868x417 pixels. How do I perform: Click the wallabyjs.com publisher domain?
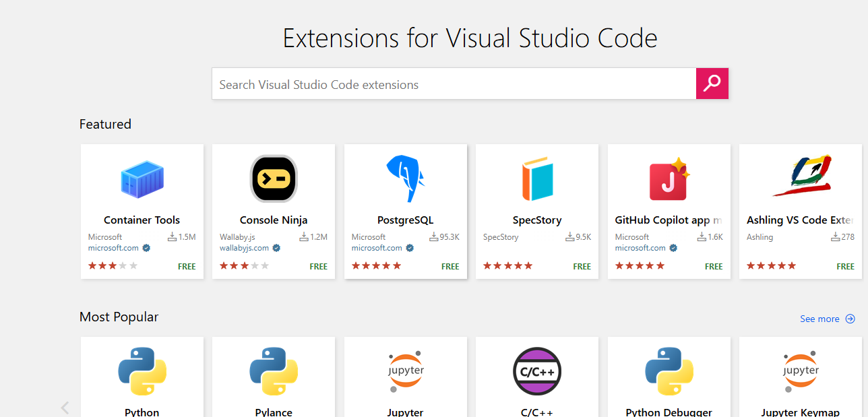click(x=244, y=248)
